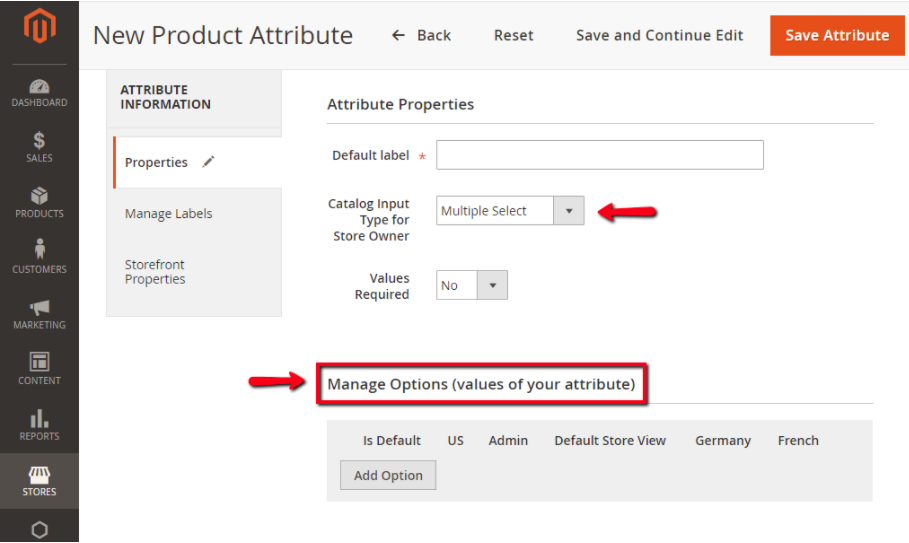
Task: Click Save and Continue Edit
Action: 659,35
